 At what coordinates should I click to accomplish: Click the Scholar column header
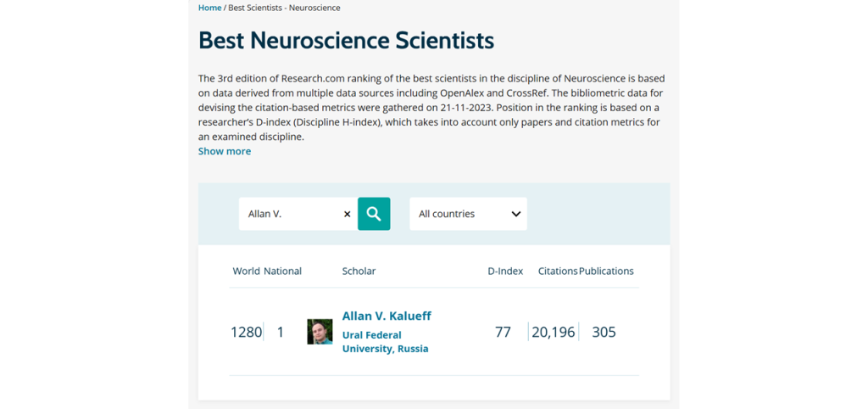point(359,271)
